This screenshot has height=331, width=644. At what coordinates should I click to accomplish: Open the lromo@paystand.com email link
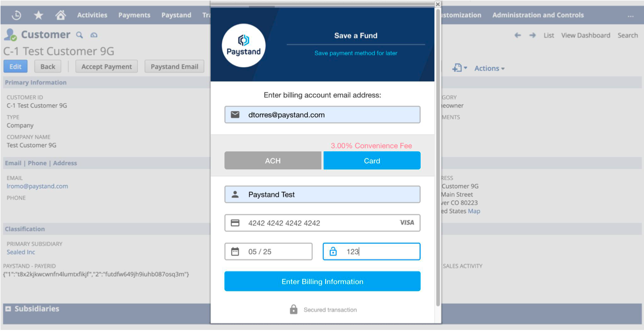(x=38, y=186)
